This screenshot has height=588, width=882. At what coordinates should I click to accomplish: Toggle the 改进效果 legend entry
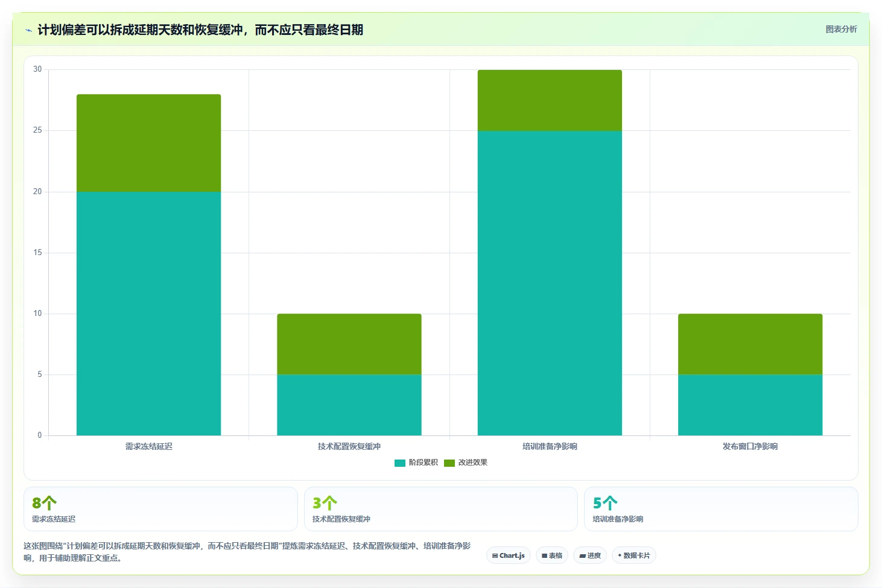click(x=466, y=463)
